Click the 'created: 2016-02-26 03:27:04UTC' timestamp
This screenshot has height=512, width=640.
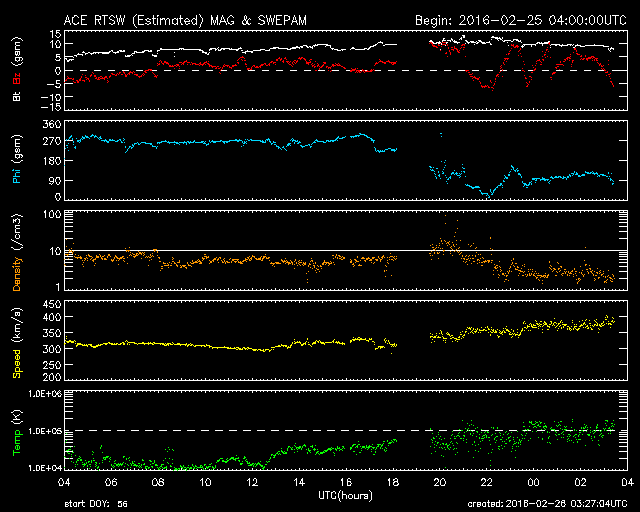(547, 504)
